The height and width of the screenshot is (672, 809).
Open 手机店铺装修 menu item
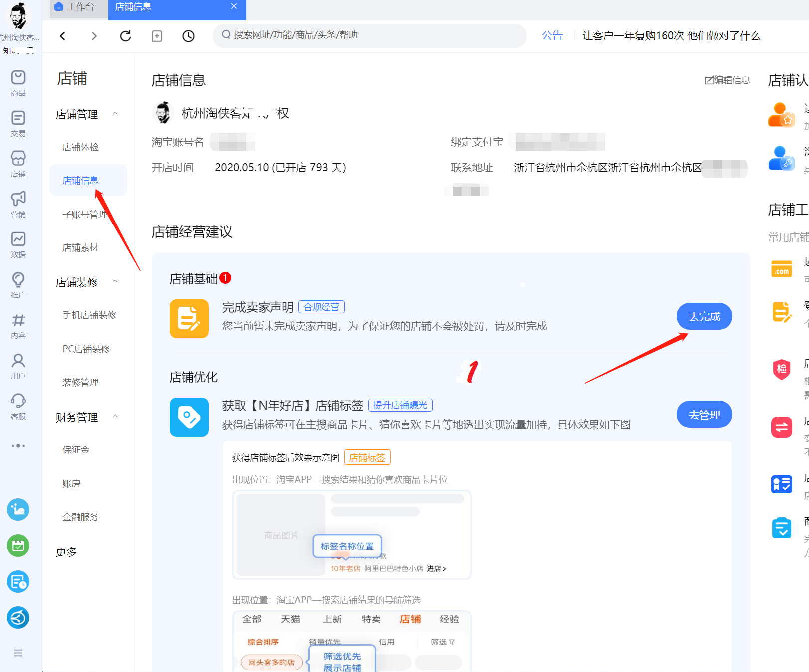click(89, 315)
